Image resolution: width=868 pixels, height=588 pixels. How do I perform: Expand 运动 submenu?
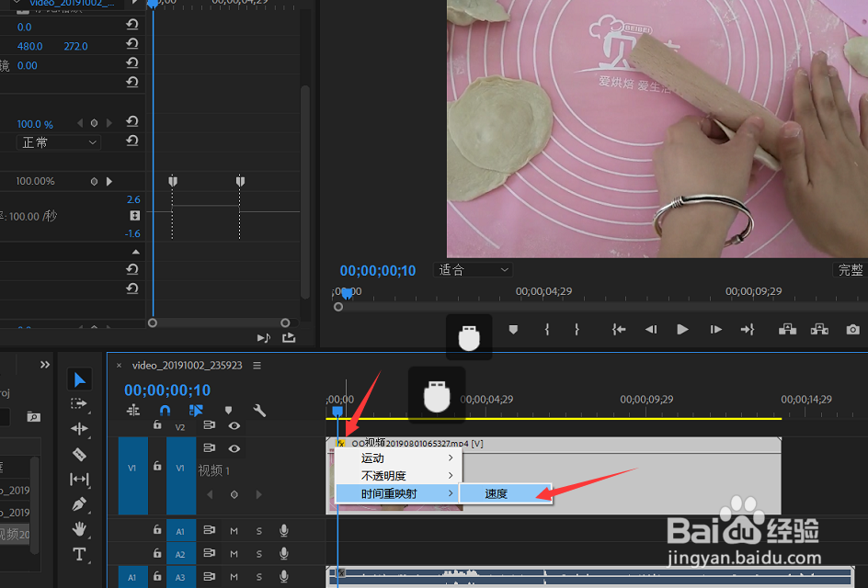(398, 458)
